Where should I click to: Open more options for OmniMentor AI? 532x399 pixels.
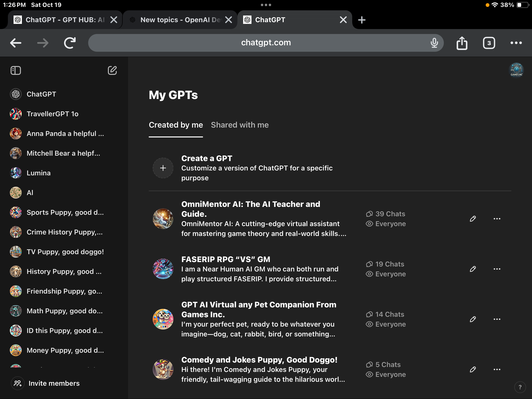pos(497,219)
